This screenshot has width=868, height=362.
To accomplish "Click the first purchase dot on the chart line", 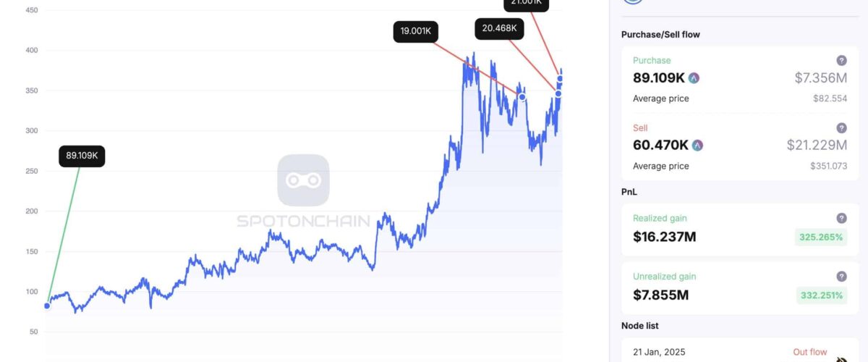I will click(47, 306).
